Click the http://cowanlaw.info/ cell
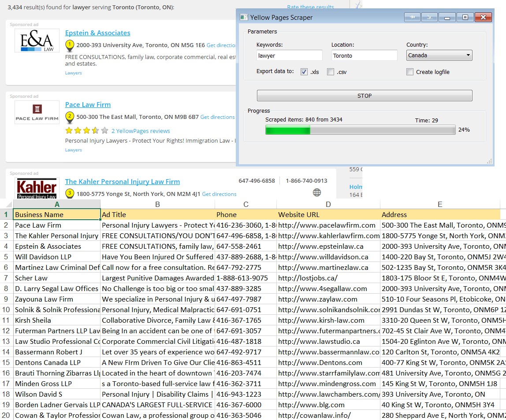The height and width of the screenshot is (420, 506). point(328,416)
